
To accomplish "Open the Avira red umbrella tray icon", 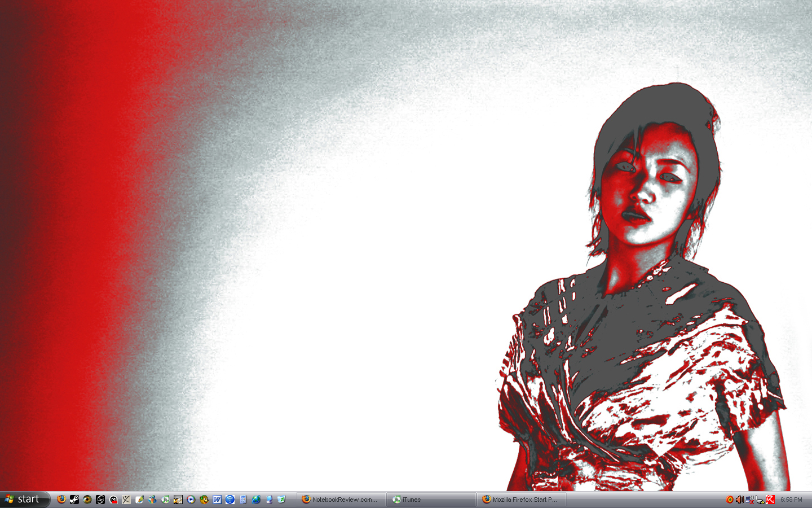I will coord(770,500).
